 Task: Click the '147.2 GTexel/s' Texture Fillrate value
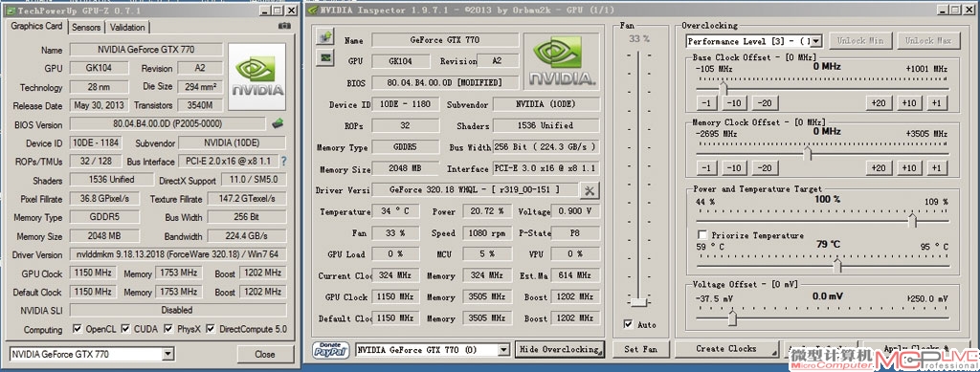247,199
